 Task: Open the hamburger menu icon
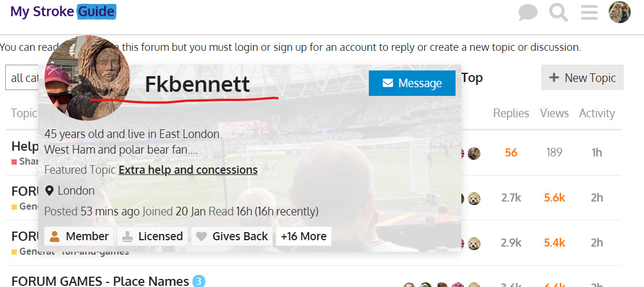(x=589, y=12)
